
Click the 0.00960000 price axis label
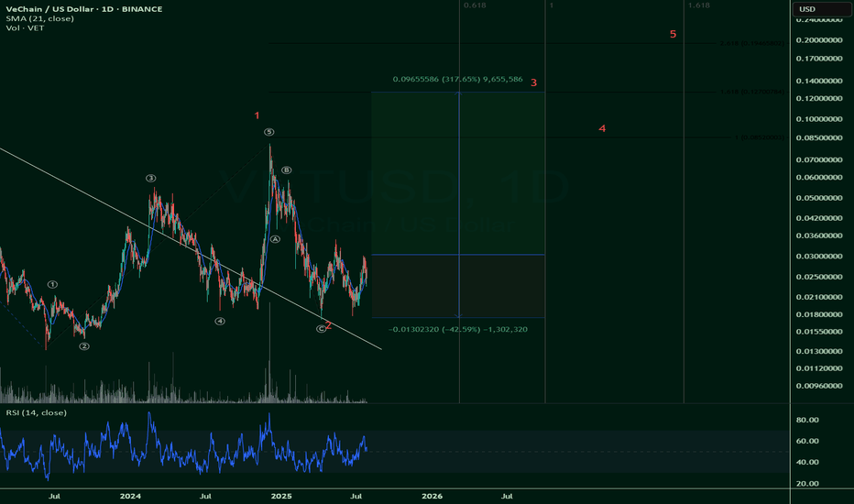click(x=819, y=386)
